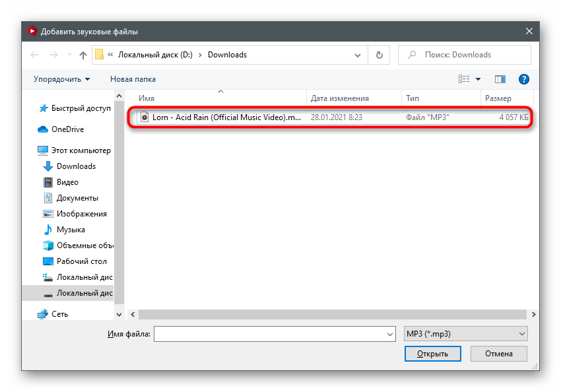Screen dimensions: 561x392
Task: Click the Up one level arrow
Action: click(83, 55)
